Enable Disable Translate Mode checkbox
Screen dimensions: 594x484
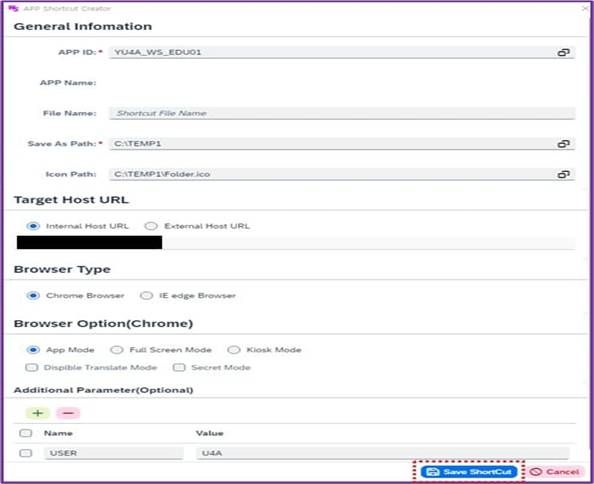[x=31, y=367]
